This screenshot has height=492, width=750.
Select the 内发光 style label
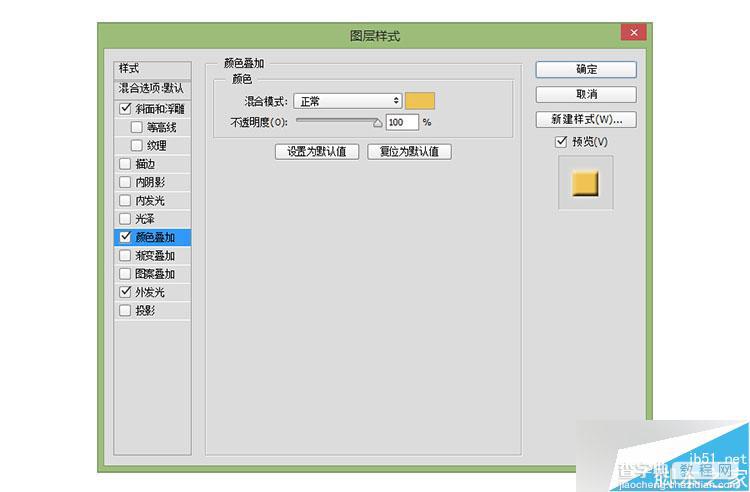150,200
